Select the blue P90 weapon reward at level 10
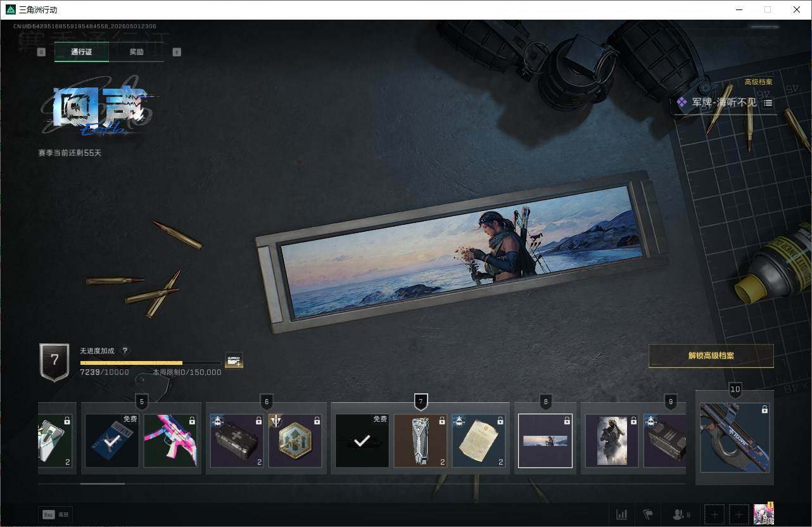 coord(735,437)
